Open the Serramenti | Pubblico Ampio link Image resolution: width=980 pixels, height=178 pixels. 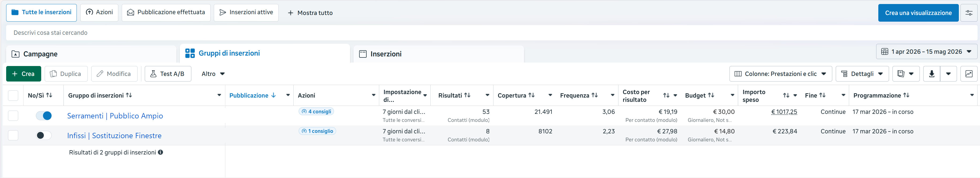115,116
